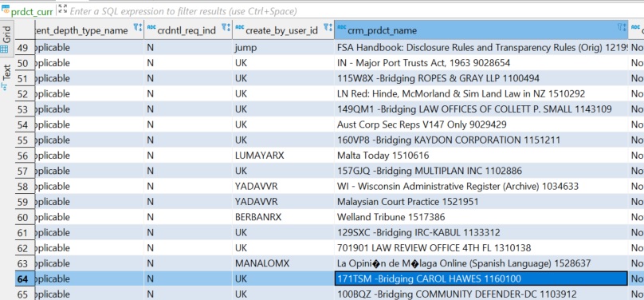This screenshot has width=644, height=300.
Task: Open filter icon on crdntl_req_ind column
Action: (x=226, y=28)
